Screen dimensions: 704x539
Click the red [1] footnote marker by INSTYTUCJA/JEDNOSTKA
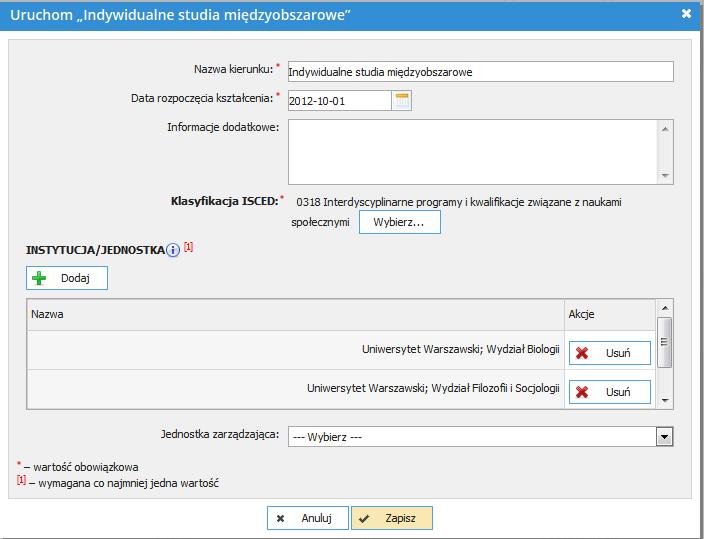coord(189,247)
